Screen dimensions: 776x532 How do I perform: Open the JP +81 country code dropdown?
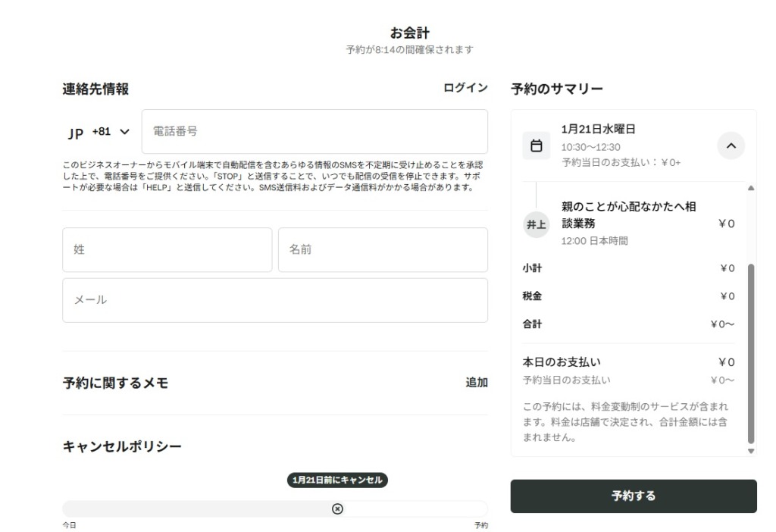[x=99, y=132]
